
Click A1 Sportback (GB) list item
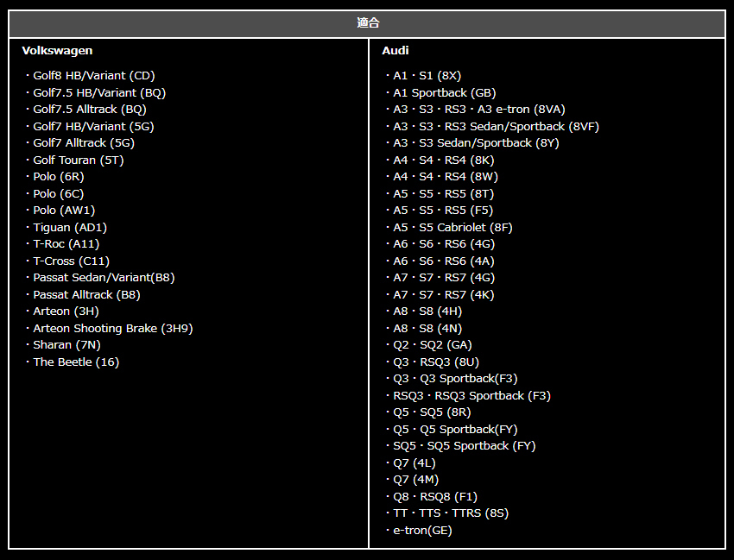tap(444, 93)
